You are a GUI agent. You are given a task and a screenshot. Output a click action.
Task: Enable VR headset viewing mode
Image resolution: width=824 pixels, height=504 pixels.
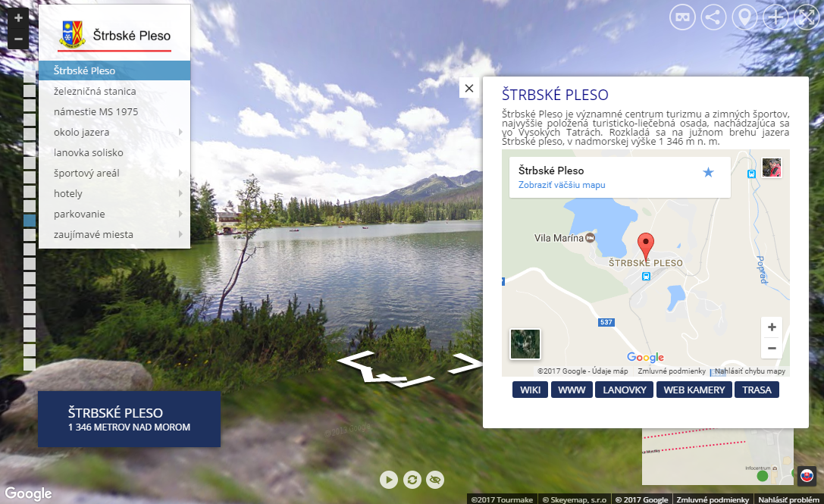pyautogui.click(x=682, y=17)
